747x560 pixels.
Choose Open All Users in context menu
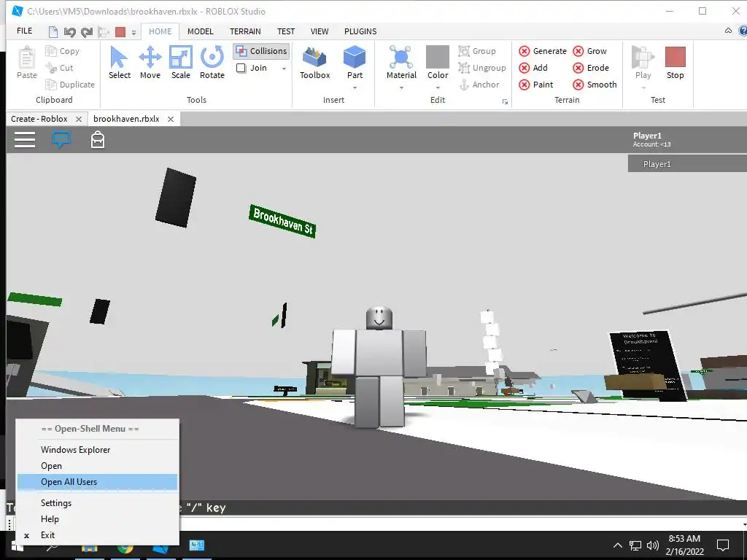98,482
